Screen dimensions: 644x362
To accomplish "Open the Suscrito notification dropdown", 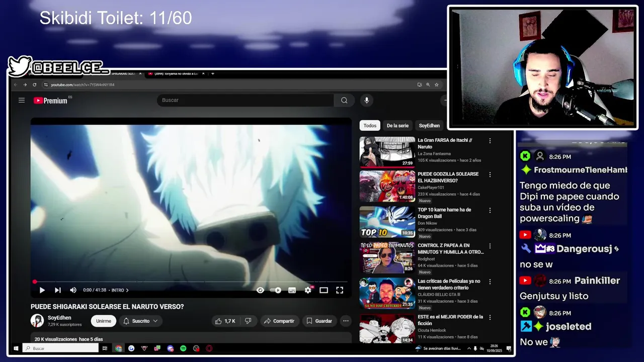I will pyautogui.click(x=140, y=321).
